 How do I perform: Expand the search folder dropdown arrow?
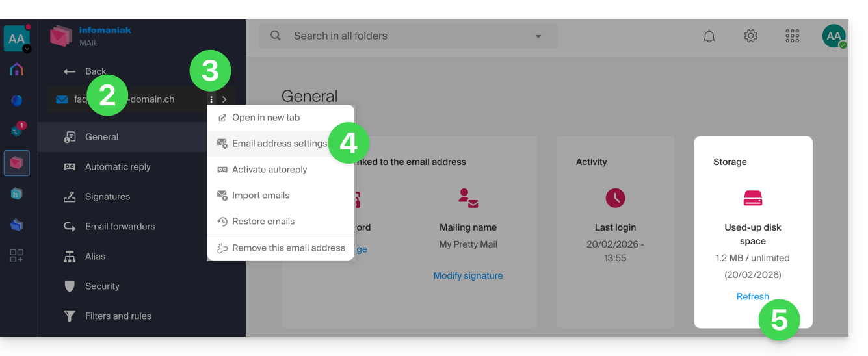(538, 36)
